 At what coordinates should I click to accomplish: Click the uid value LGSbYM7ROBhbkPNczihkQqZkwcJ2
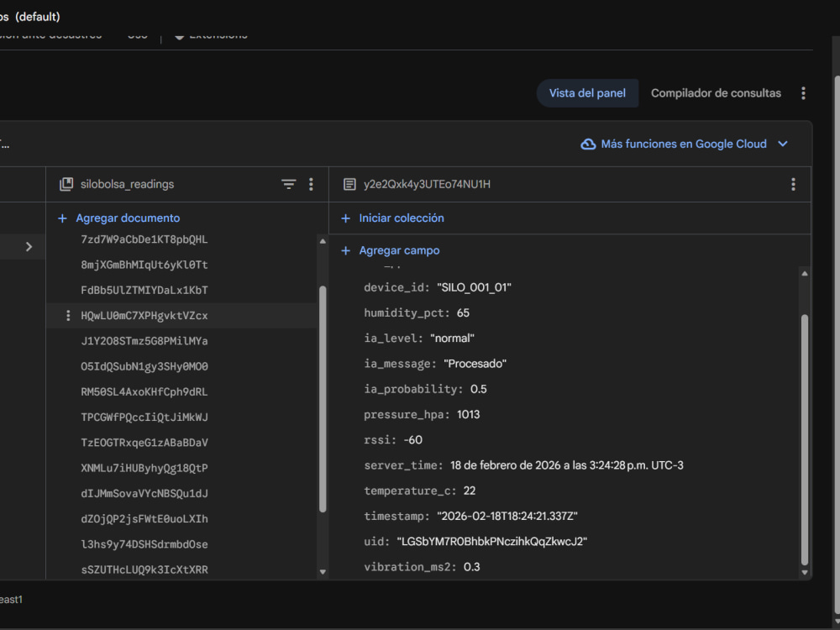tap(491, 542)
